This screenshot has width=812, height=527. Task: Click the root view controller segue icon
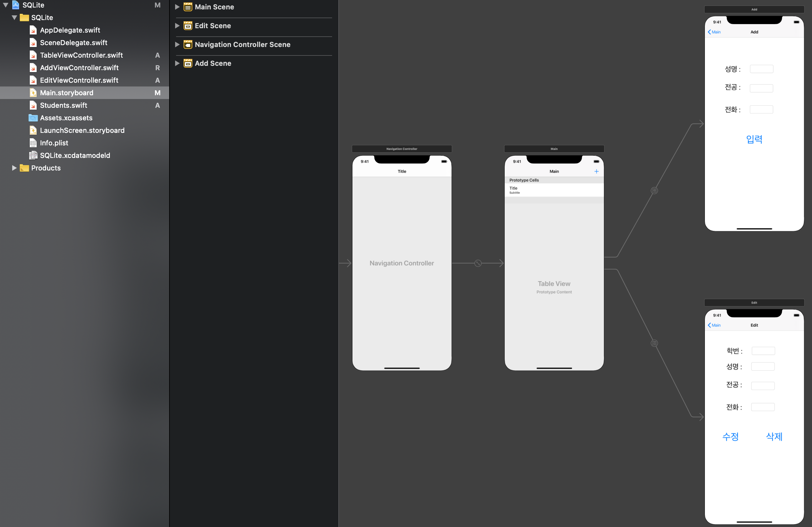(478, 263)
